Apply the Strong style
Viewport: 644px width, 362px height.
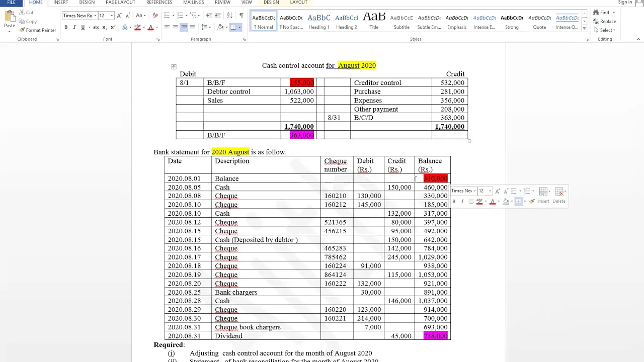click(x=512, y=21)
